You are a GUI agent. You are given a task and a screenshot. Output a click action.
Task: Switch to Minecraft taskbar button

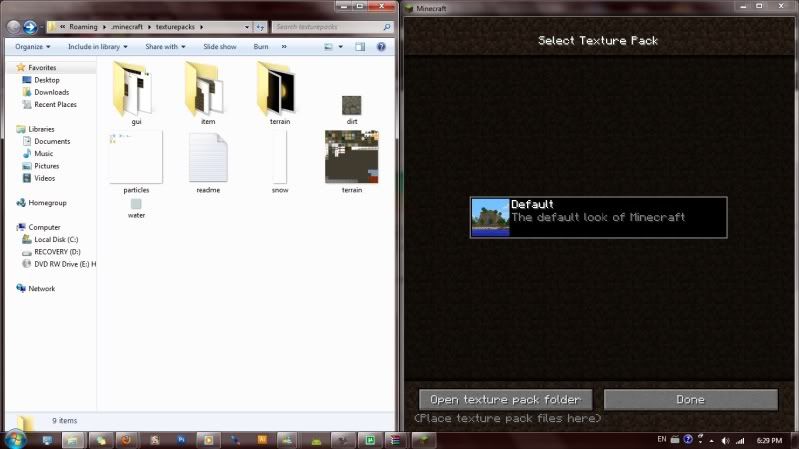coord(424,440)
